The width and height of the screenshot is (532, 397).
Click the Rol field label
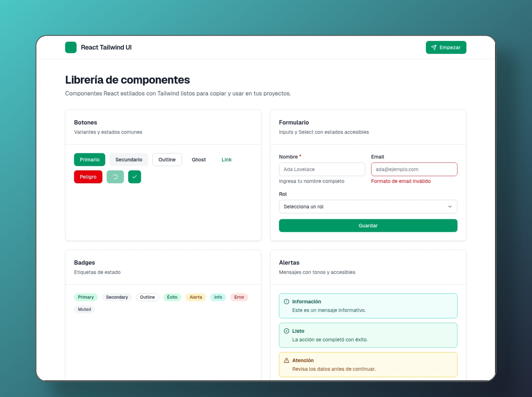coord(283,194)
